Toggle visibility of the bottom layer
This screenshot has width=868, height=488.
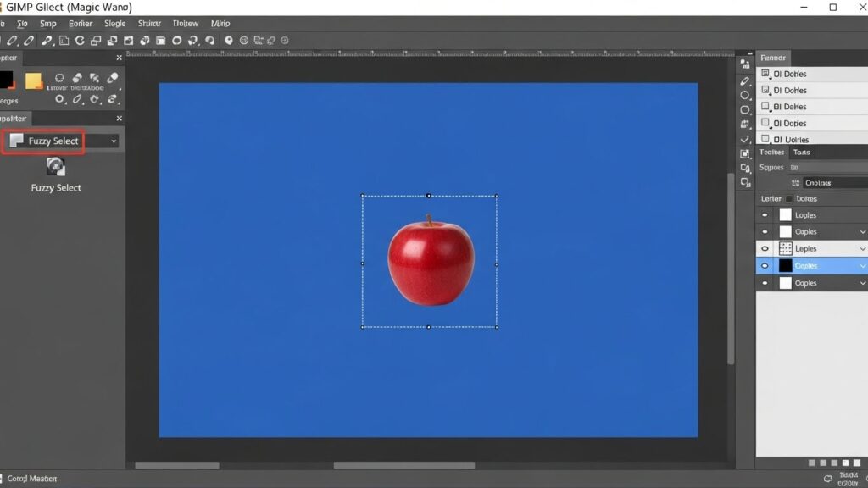pos(765,282)
